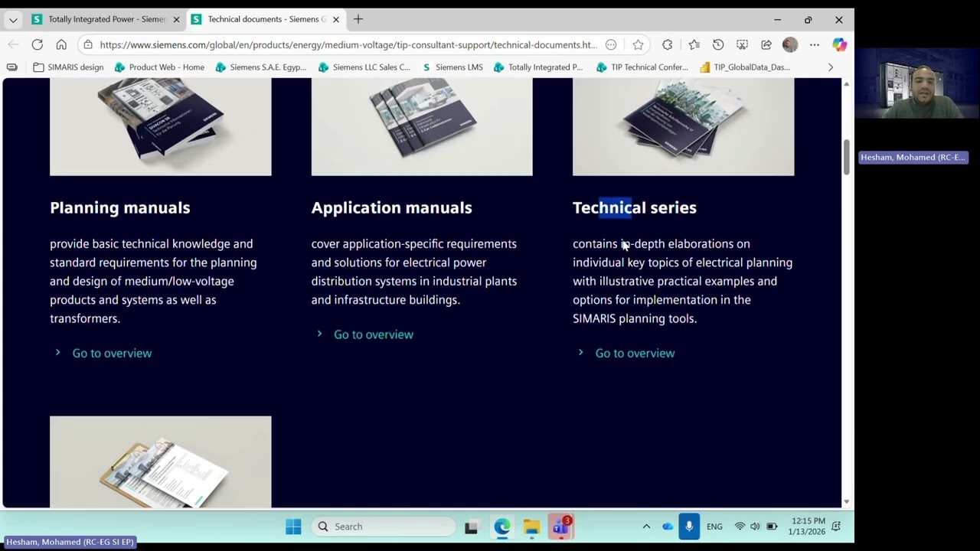Open TIP_GlobalData_Das... bookmark folder

[744, 67]
